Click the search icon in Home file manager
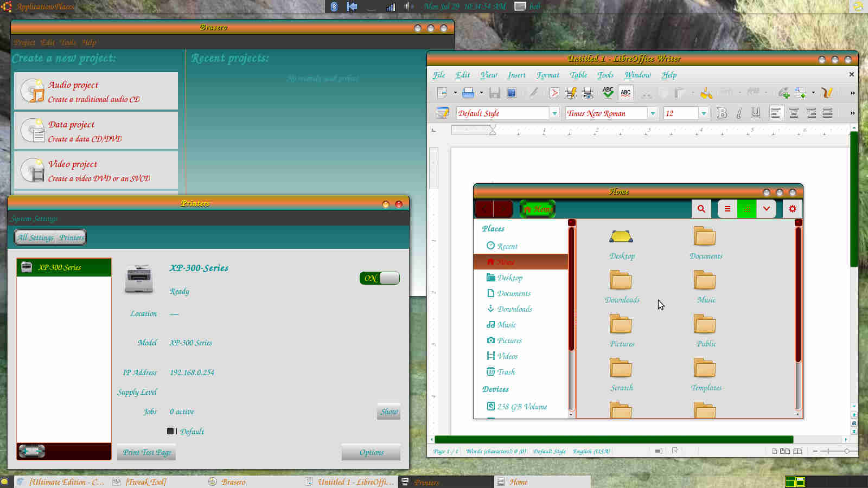The image size is (868, 488). tap(701, 209)
